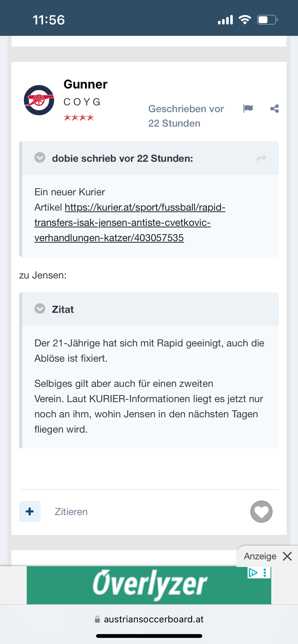Tap the austriansoccerboard.at address bar
Image resolution: width=298 pixels, height=644 pixels.
coord(149,619)
